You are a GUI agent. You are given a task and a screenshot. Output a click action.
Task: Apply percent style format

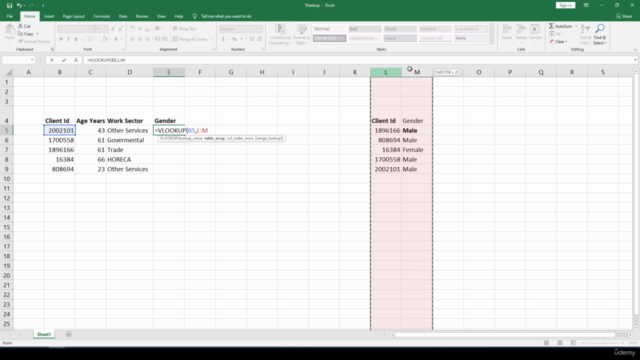(x=234, y=39)
